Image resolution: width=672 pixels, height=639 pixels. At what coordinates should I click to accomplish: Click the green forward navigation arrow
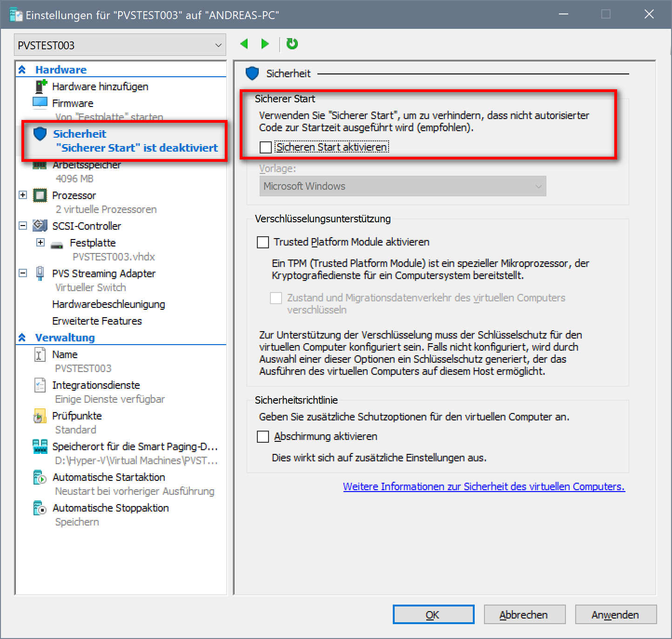pyautogui.click(x=265, y=44)
